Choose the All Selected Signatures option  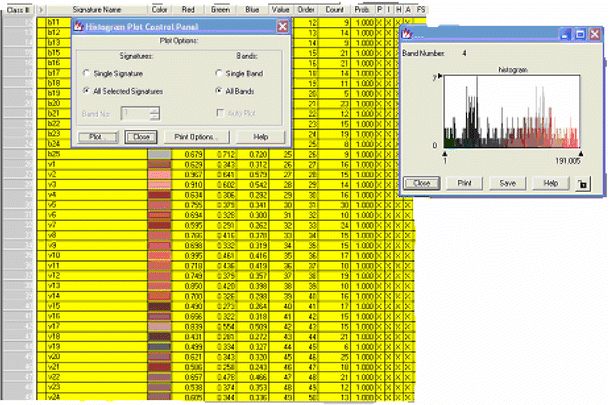[87, 91]
